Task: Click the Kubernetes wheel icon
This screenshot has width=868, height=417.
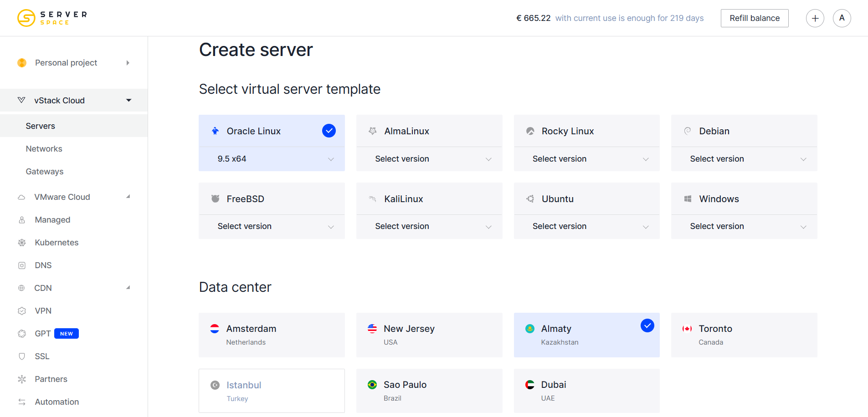Action: click(x=22, y=243)
